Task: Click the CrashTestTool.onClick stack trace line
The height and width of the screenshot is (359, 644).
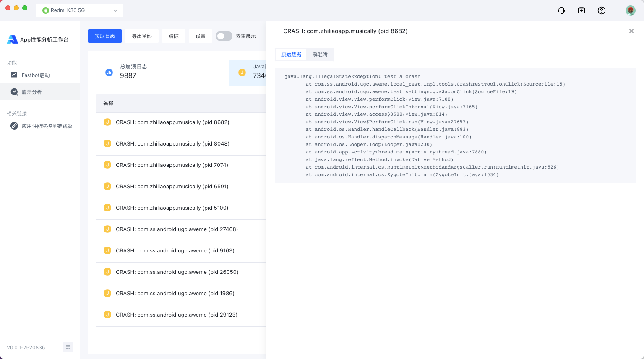Action: [435, 84]
